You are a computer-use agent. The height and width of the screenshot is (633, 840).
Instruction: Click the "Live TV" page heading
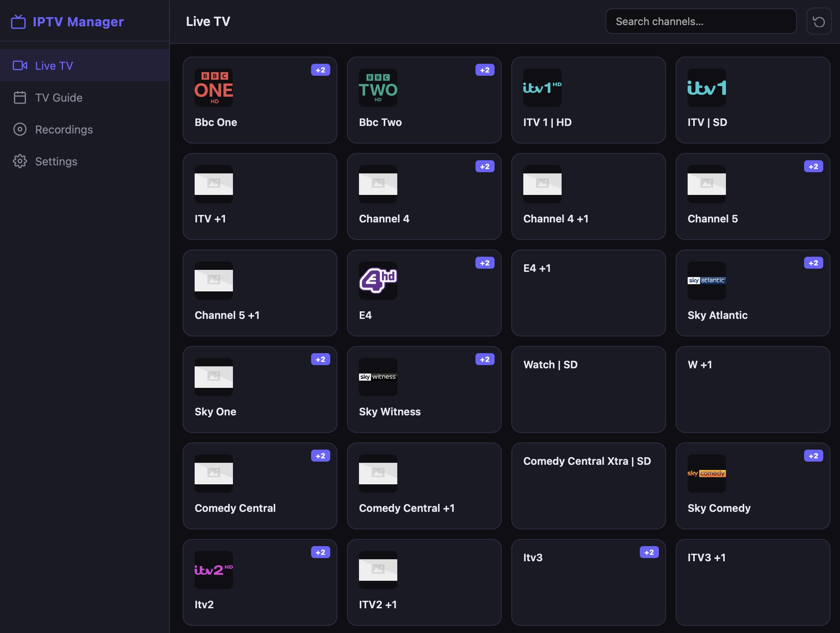pos(208,22)
